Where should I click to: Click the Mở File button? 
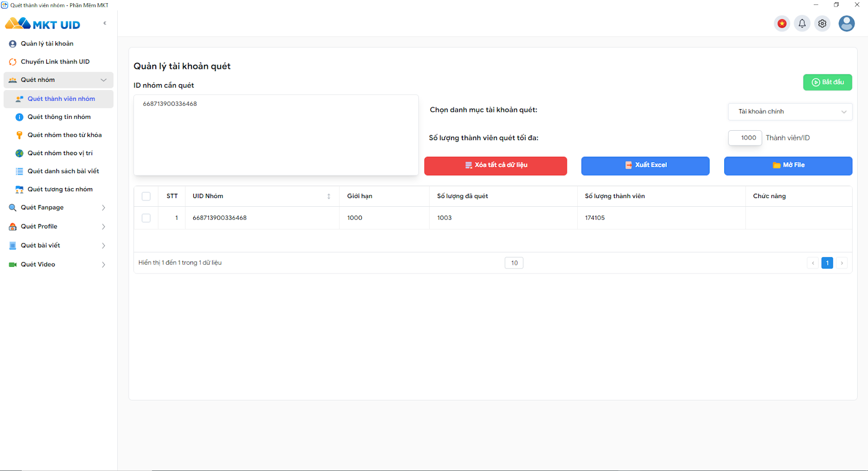coord(788,166)
